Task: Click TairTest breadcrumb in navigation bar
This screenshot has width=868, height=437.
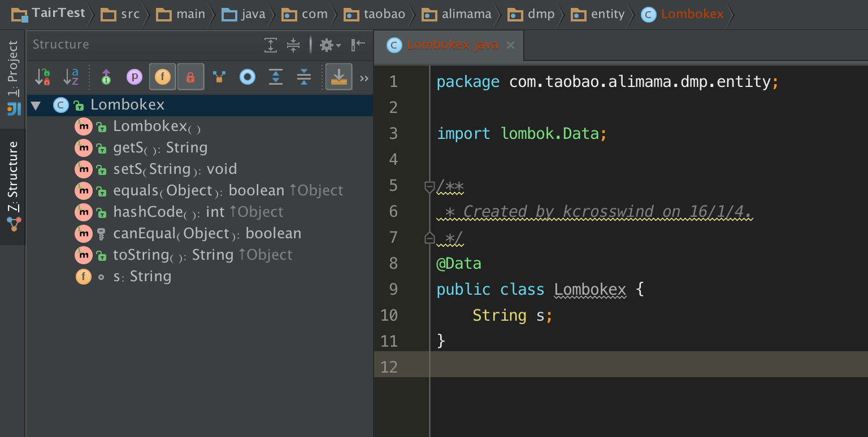Action: (x=48, y=14)
